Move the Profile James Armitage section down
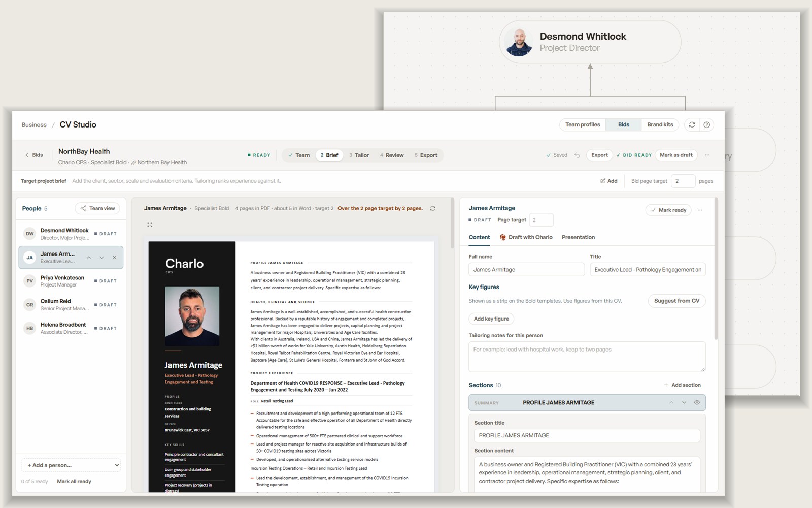Image resolution: width=812 pixels, height=508 pixels. pos(684,403)
